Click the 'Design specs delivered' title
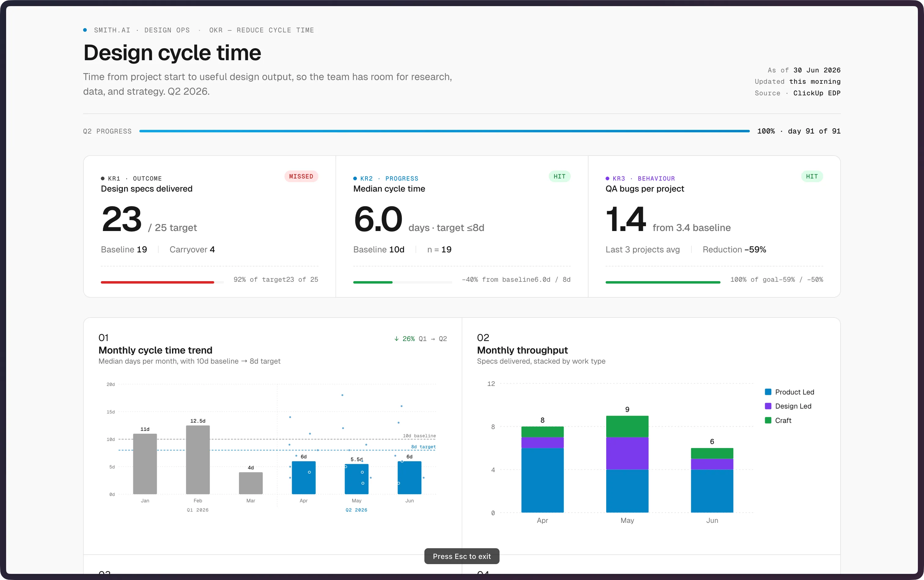Viewport: 924px width, 580px height. tap(147, 189)
